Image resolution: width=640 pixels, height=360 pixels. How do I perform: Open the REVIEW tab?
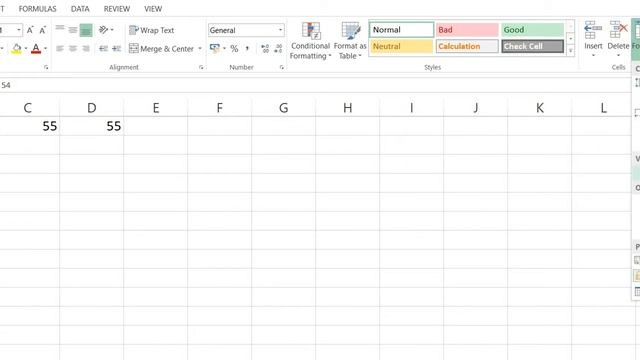(117, 9)
